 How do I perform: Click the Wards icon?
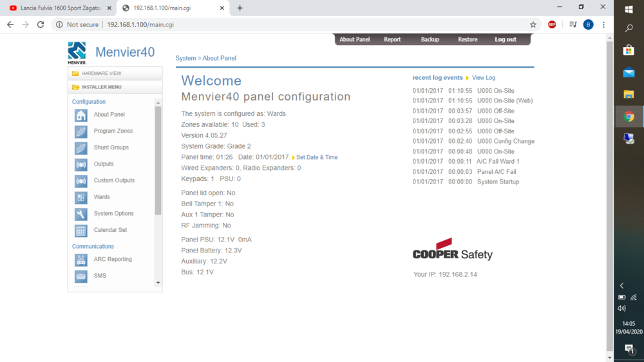point(80,198)
